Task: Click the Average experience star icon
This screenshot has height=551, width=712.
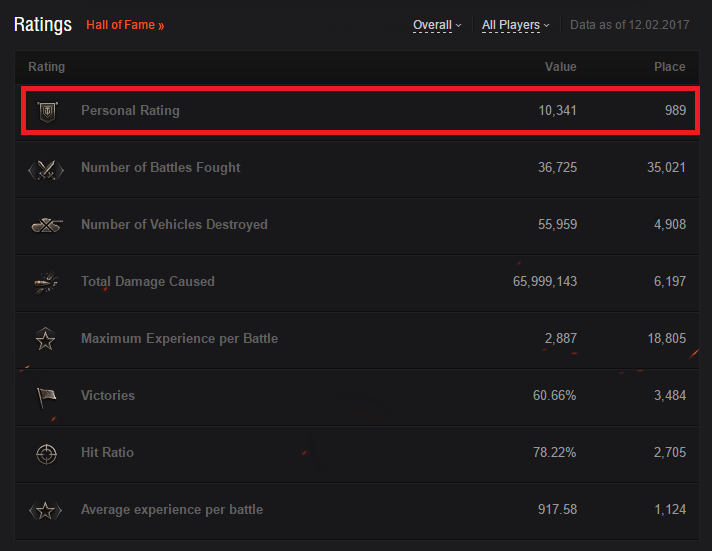Action: tap(45, 511)
